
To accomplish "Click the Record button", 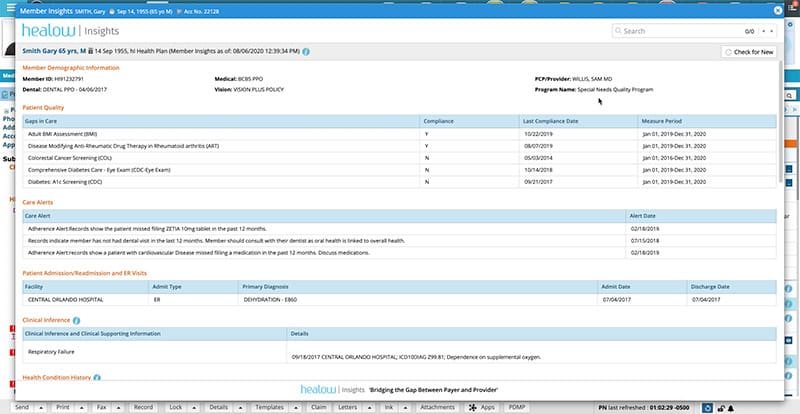I will pyautogui.click(x=143, y=407).
